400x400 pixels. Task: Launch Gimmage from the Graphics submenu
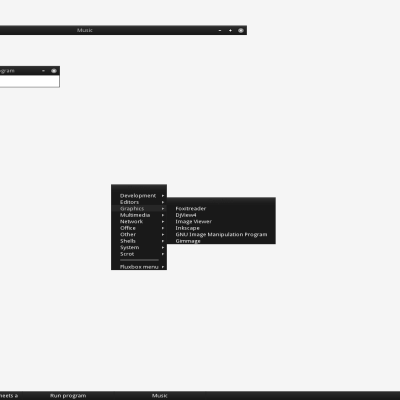click(221, 241)
